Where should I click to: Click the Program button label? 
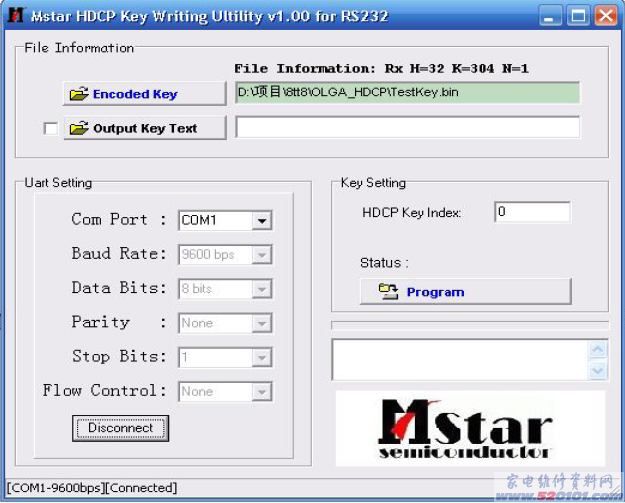435,292
